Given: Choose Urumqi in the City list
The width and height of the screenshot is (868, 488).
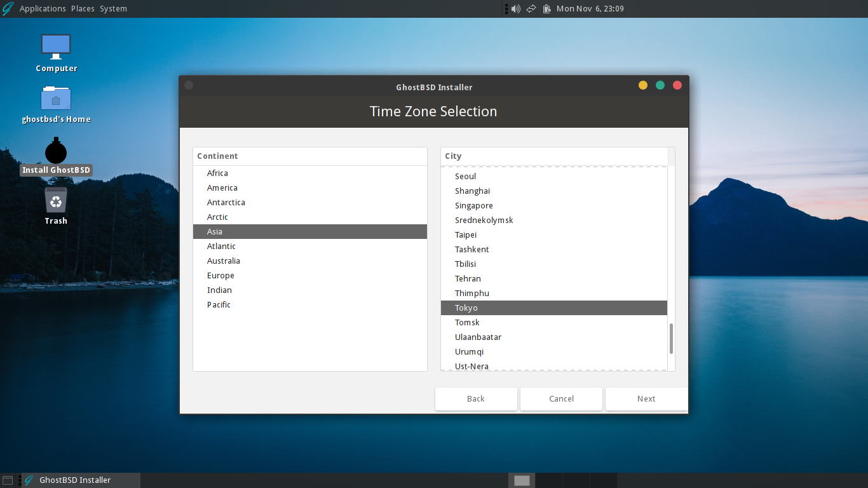Looking at the screenshot, I should click(554, 352).
